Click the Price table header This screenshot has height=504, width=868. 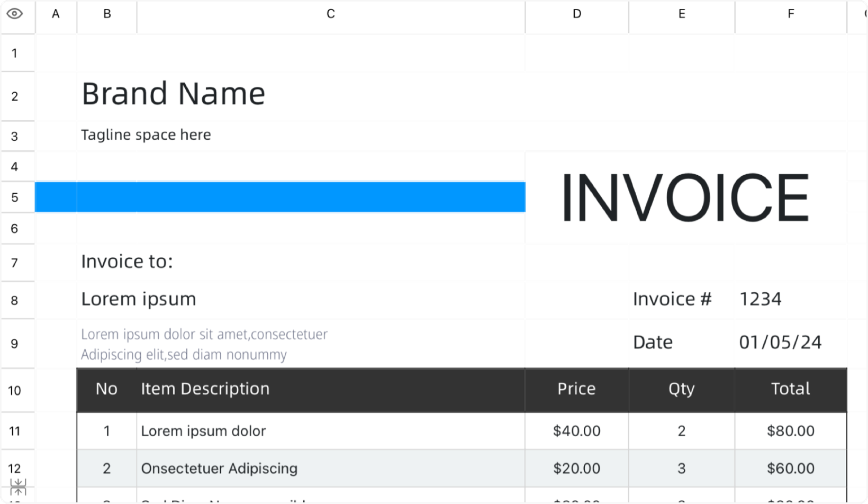(577, 389)
